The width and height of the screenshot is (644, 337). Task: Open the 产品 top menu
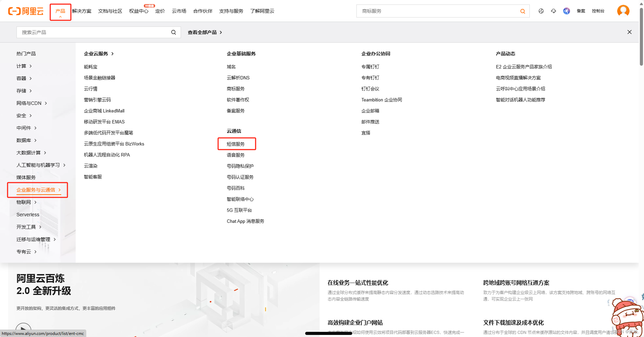[60, 11]
